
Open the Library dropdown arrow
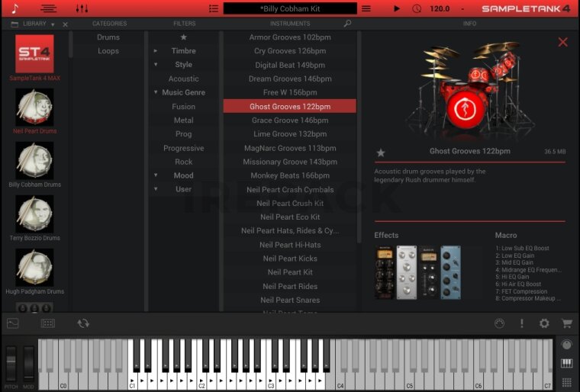pos(53,24)
